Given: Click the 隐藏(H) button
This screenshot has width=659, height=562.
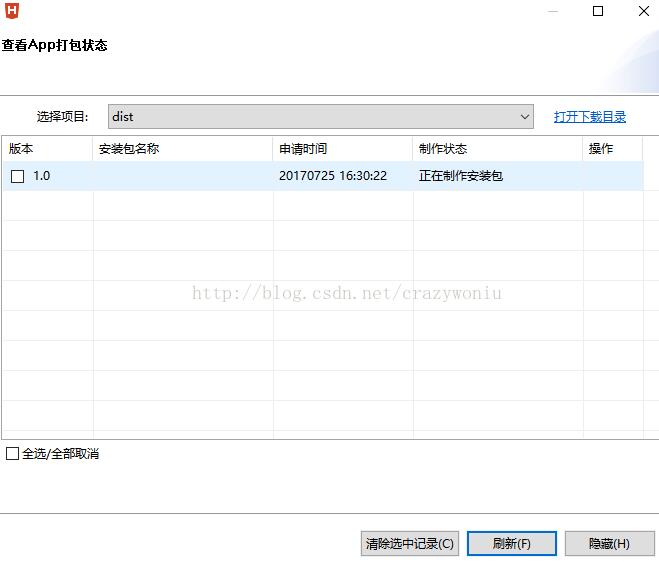Looking at the screenshot, I should point(609,544).
